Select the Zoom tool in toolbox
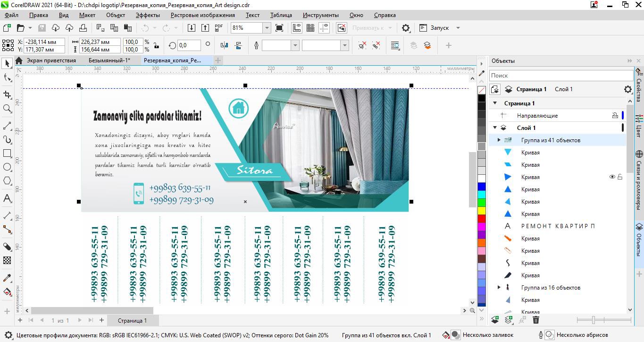Screen dimensions: 644x342 (x=7, y=109)
